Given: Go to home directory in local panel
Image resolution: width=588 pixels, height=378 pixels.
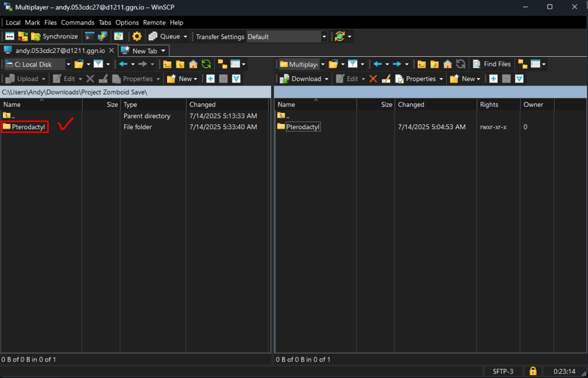Looking at the screenshot, I should (193, 64).
